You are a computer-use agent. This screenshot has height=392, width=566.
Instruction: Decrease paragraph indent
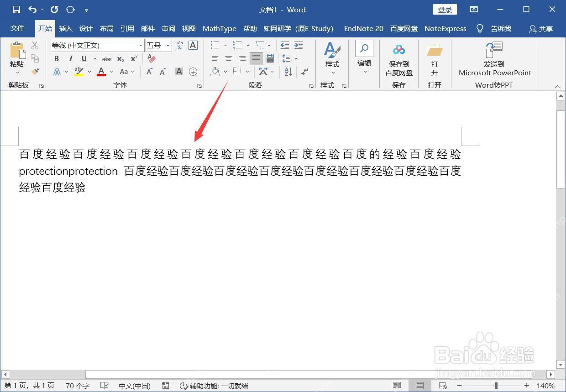click(x=284, y=45)
